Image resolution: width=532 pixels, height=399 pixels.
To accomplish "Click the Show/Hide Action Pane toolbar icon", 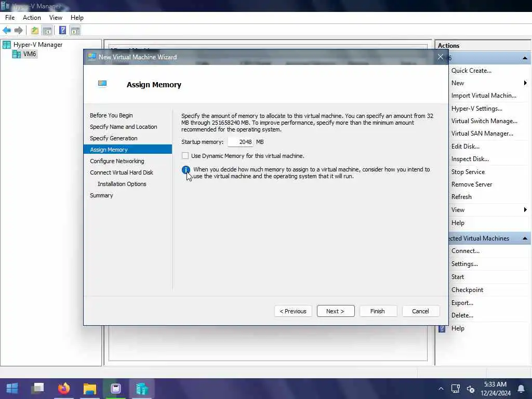I will click(75, 31).
